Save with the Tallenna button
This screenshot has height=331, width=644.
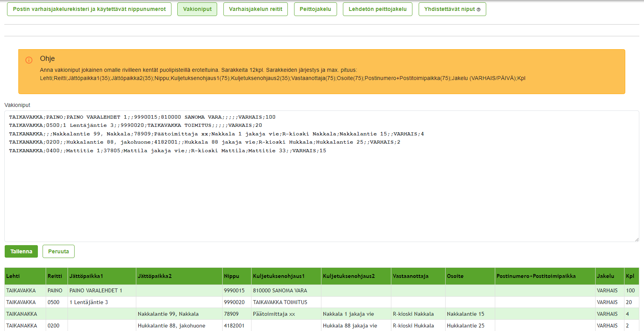pyautogui.click(x=21, y=251)
